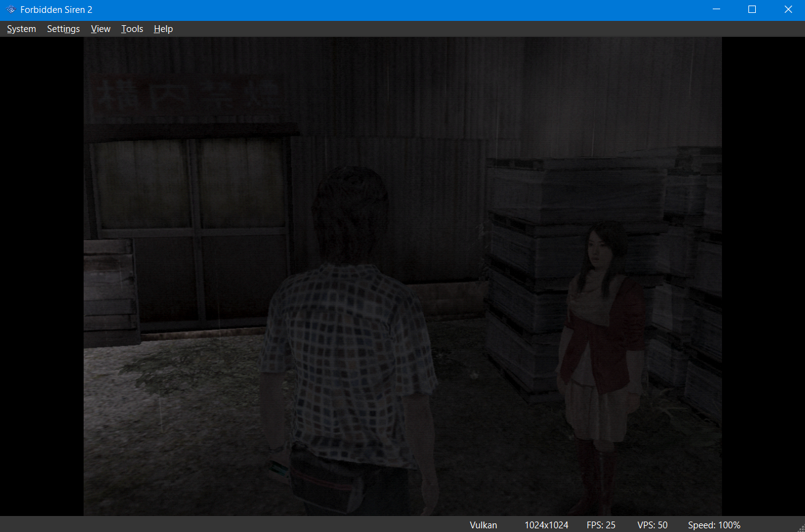Viewport: 805px width, 532px height.
Task: Open the Settings menu
Action: pos(63,29)
